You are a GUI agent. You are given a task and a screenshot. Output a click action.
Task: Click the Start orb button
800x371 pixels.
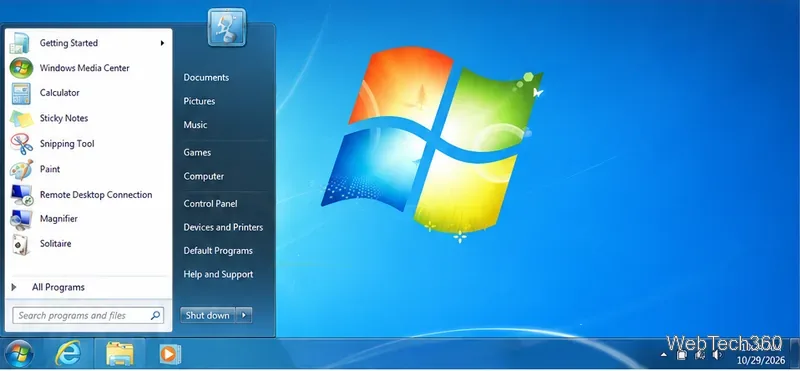pos(19,354)
